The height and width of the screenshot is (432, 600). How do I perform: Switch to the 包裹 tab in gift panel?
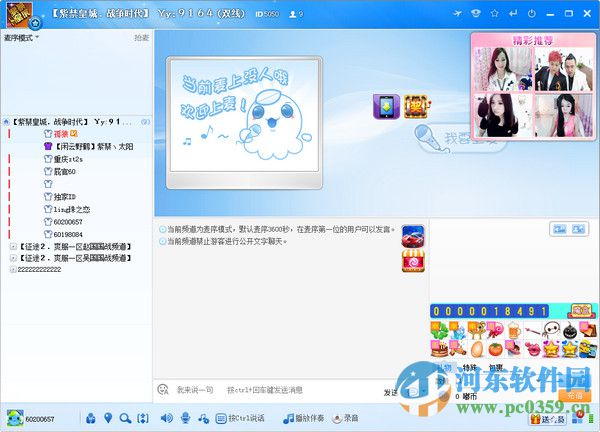pos(496,368)
